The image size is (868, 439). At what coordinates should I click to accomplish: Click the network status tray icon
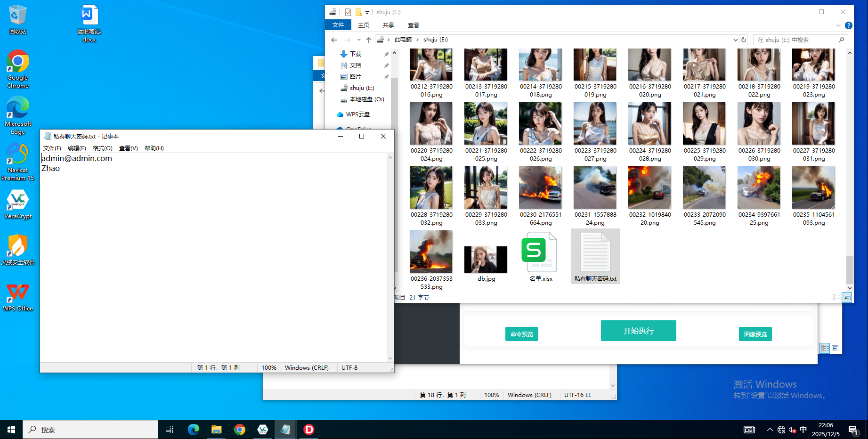(781, 430)
